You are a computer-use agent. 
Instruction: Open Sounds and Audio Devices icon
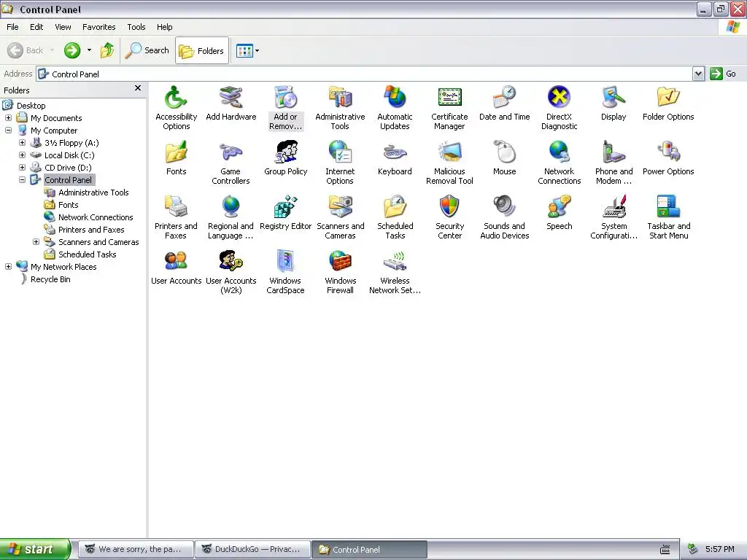(x=505, y=217)
